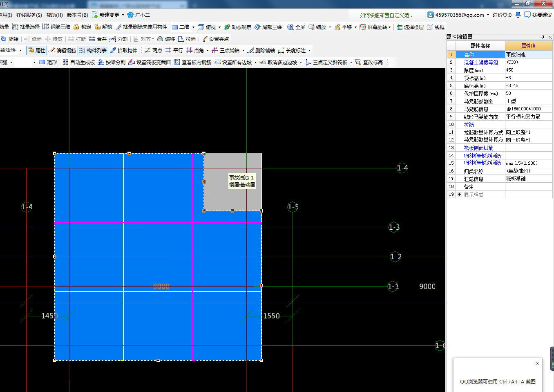
Task: Click the notification bell icon
Action: (518, 15)
